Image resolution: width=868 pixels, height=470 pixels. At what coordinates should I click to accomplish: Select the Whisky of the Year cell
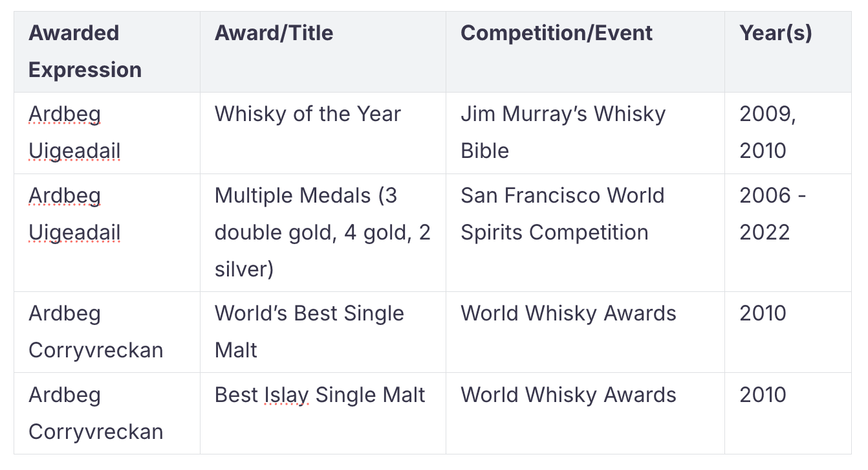point(323,133)
